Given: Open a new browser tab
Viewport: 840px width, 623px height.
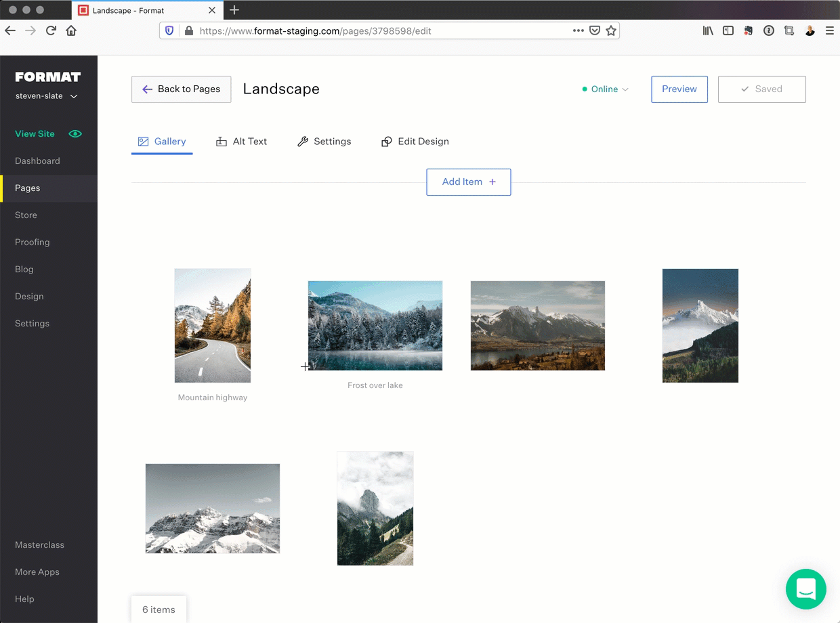Looking at the screenshot, I should [234, 10].
